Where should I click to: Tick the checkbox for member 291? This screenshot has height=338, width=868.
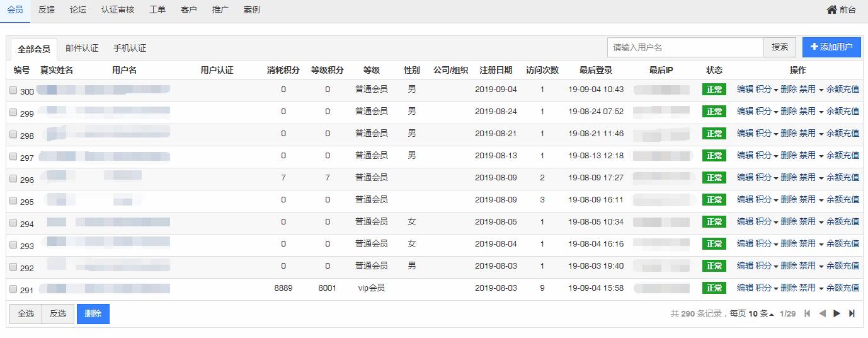(13, 289)
